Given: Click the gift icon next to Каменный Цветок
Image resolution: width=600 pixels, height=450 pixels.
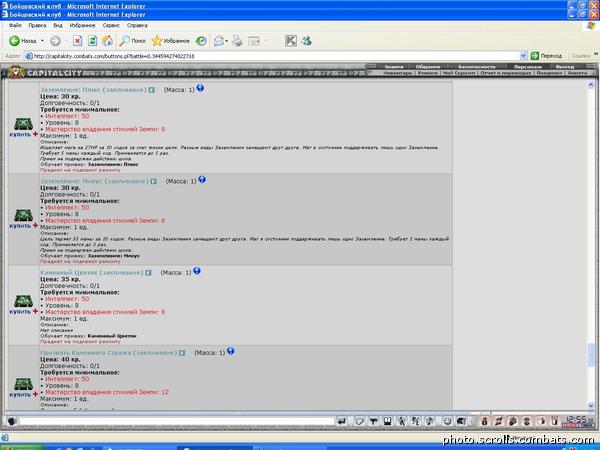Looking at the screenshot, I should pos(148,273).
